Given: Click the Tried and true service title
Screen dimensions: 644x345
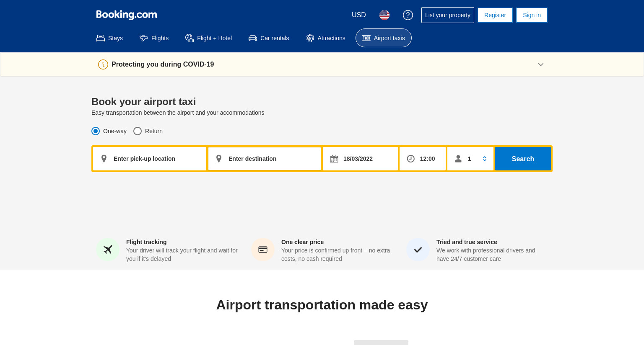Looking at the screenshot, I should point(467,242).
